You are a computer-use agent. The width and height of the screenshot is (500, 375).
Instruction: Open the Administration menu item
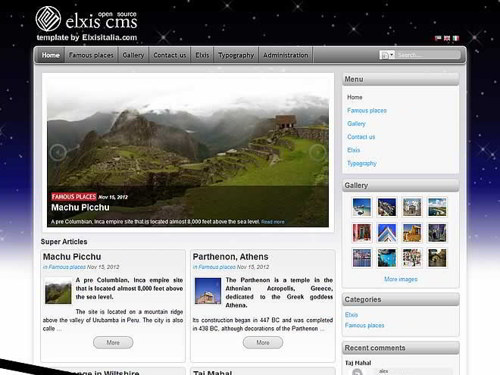click(x=286, y=55)
